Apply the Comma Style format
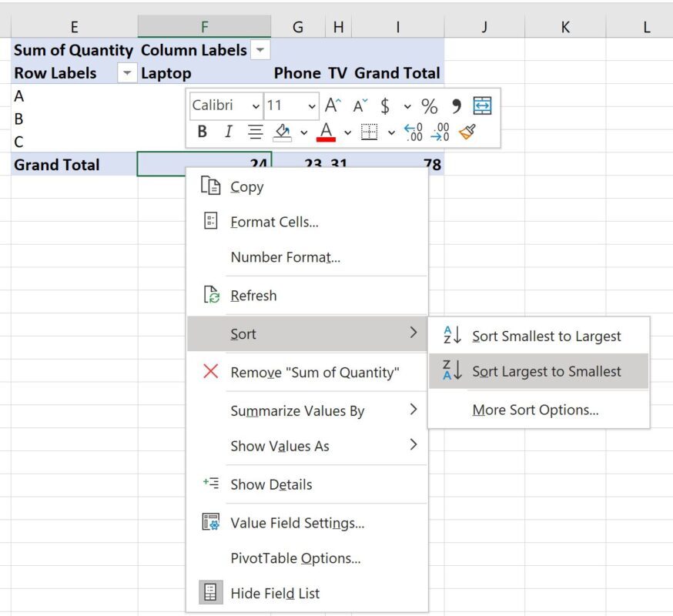 pos(454,105)
